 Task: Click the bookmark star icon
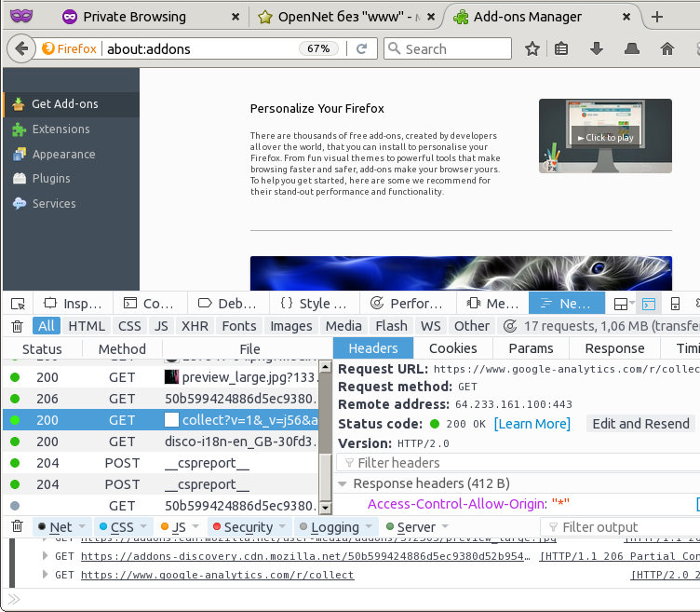pos(532,48)
